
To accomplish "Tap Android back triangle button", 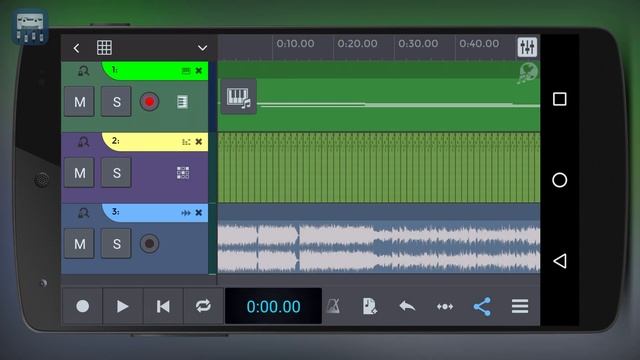I will click(x=560, y=261).
